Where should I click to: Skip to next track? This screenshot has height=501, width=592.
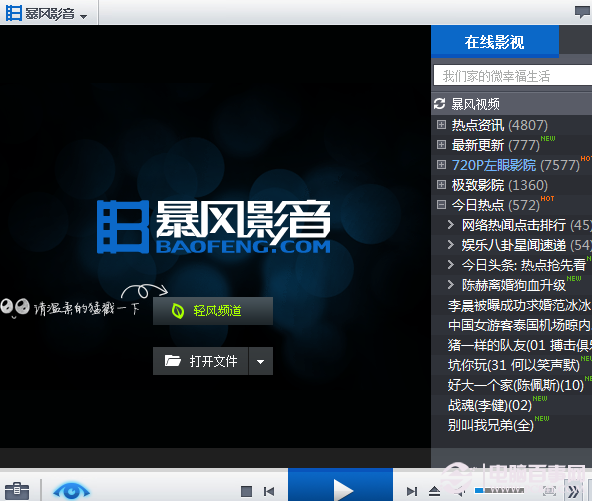(x=412, y=491)
